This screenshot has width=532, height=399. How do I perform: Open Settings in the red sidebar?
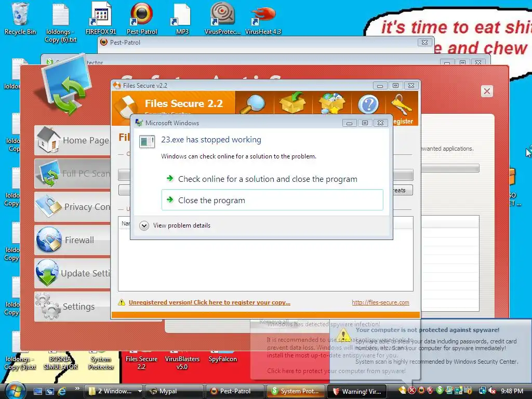(x=72, y=307)
